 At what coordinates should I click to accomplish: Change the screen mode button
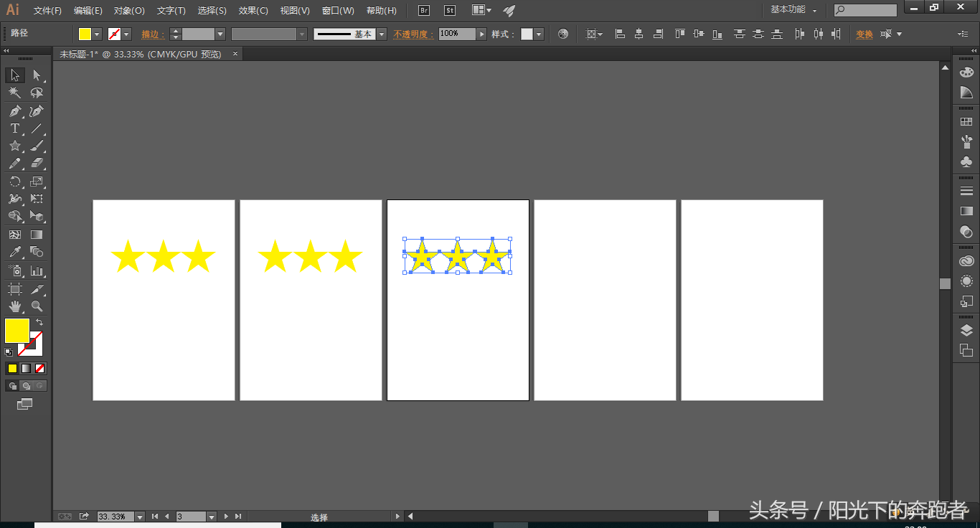coord(25,405)
